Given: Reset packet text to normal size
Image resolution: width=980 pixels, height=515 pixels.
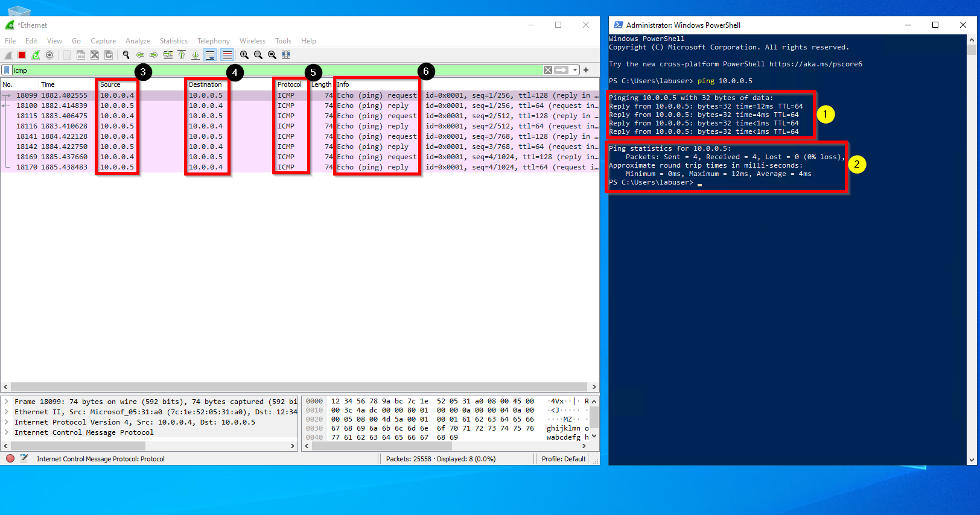Looking at the screenshot, I should click(272, 55).
